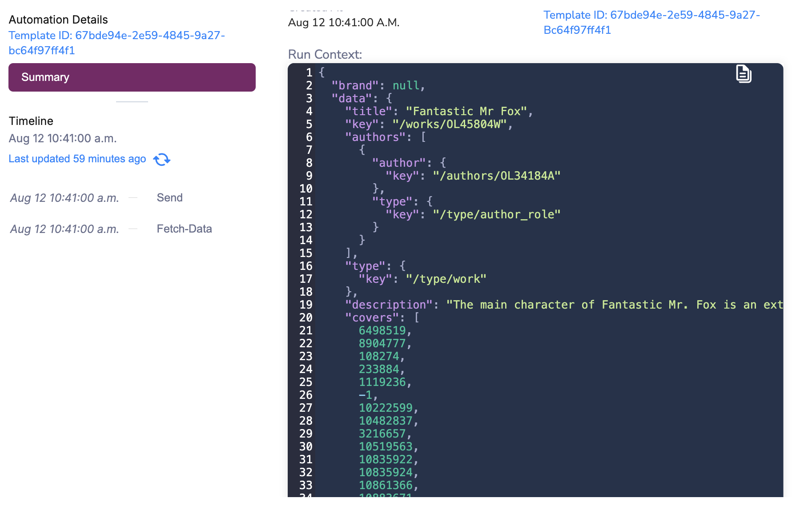Click cover ID 10835922
This screenshot has width=812, height=506.
[x=386, y=459]
